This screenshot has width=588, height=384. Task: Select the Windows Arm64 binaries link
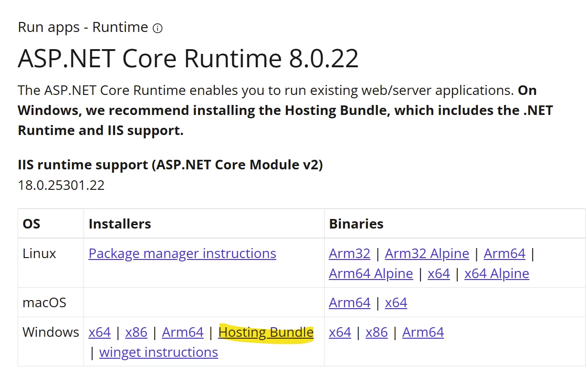[x=423, y=332]
